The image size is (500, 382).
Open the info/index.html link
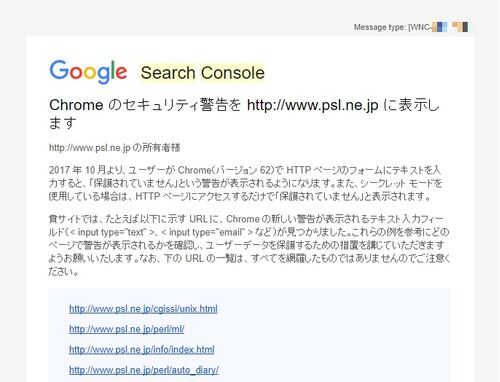(x=142, y=350)
